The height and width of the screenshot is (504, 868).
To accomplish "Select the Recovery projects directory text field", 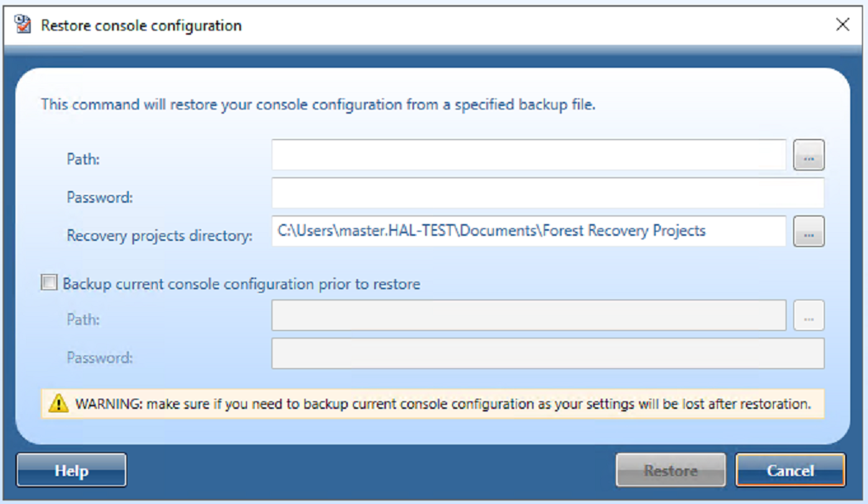I will (529, 231).
